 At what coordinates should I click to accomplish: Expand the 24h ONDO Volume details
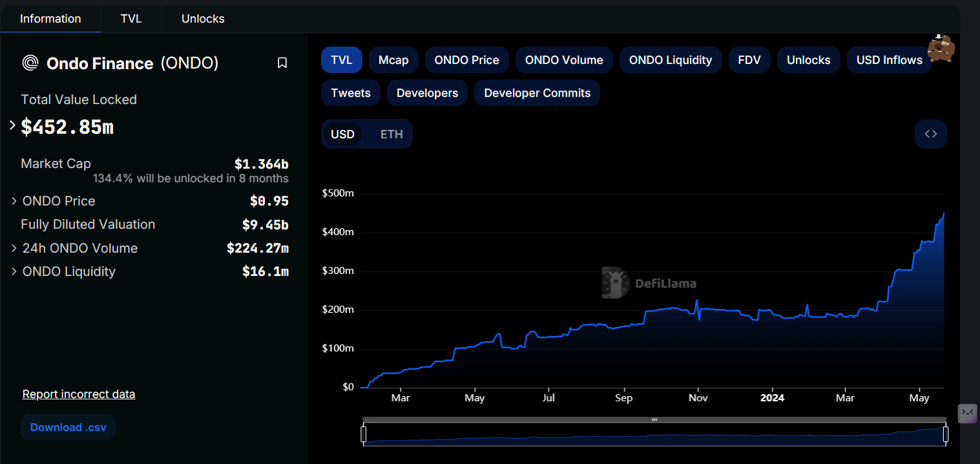[x=14, y=248]
